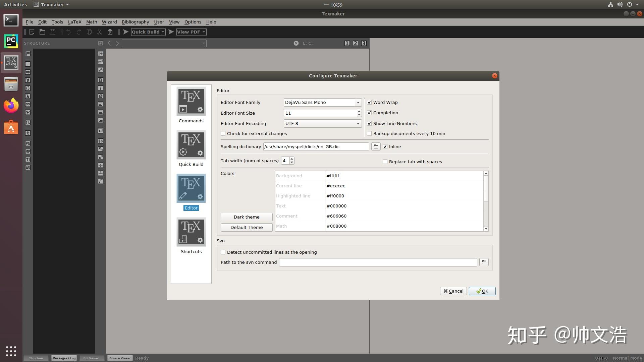
Task: Select the Quick Build configuration page icon
Action: tap(191, 145)
